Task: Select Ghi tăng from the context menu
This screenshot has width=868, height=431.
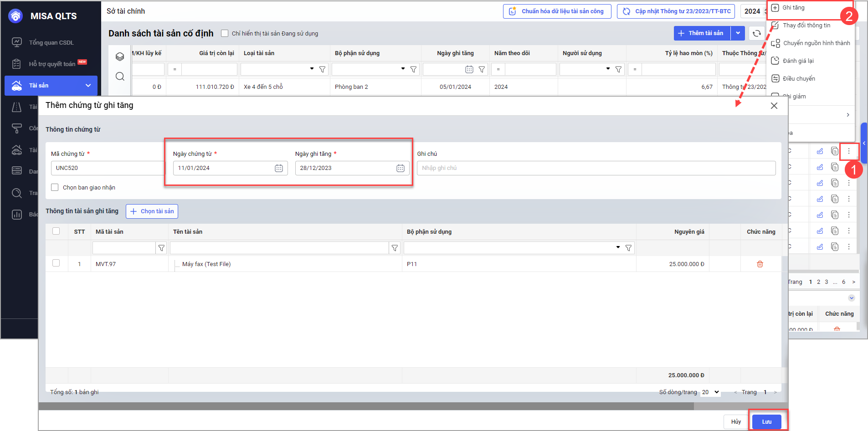Action: 793,8
